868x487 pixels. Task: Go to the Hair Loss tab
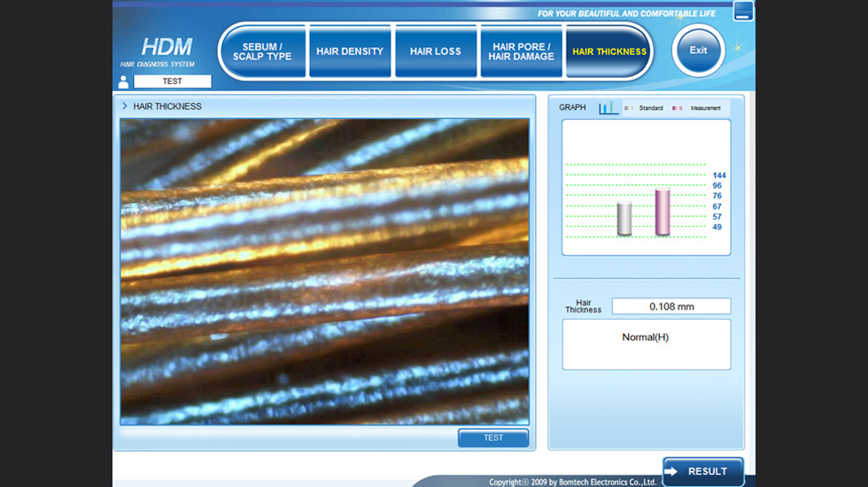tap(435, 51)
